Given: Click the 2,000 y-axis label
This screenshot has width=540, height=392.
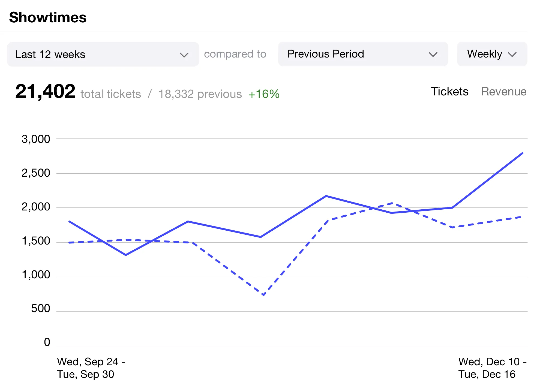Looking at the screenshot, I should [x=36, y=207].
